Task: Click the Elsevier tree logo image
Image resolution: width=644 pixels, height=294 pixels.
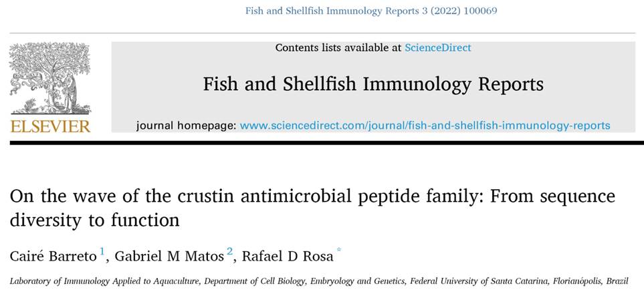Action: [49, 78]
